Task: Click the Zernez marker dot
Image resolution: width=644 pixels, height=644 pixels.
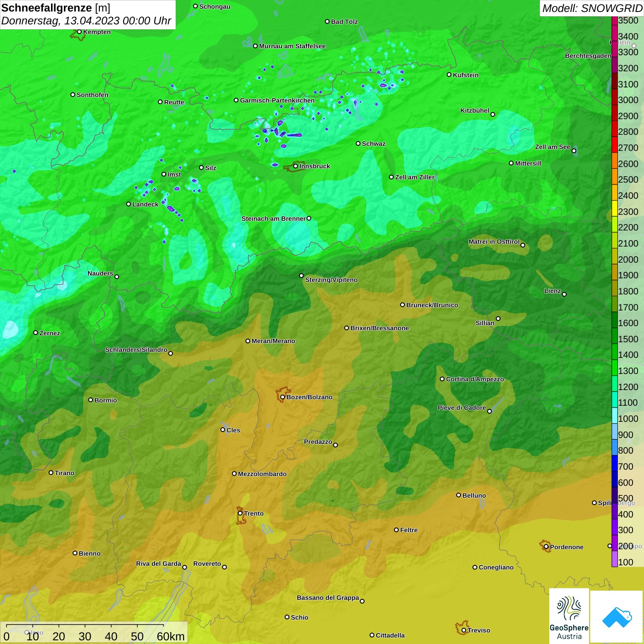Action: [35, 333]
